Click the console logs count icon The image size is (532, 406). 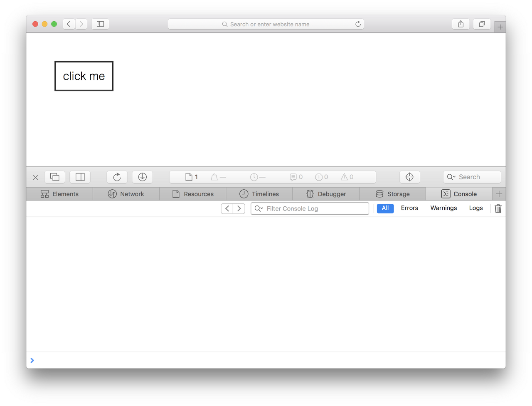coord(293,177)
